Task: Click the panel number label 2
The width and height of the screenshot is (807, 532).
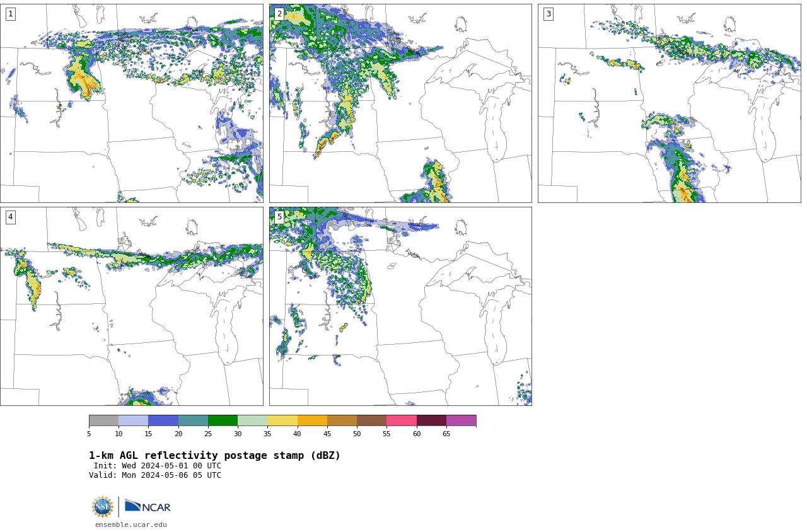Action: click(279, 14)
